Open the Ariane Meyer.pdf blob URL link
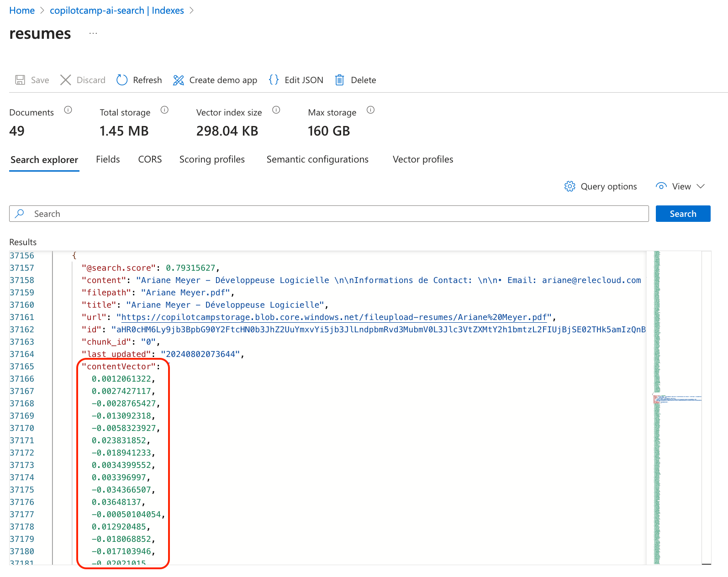 point(334,317)
